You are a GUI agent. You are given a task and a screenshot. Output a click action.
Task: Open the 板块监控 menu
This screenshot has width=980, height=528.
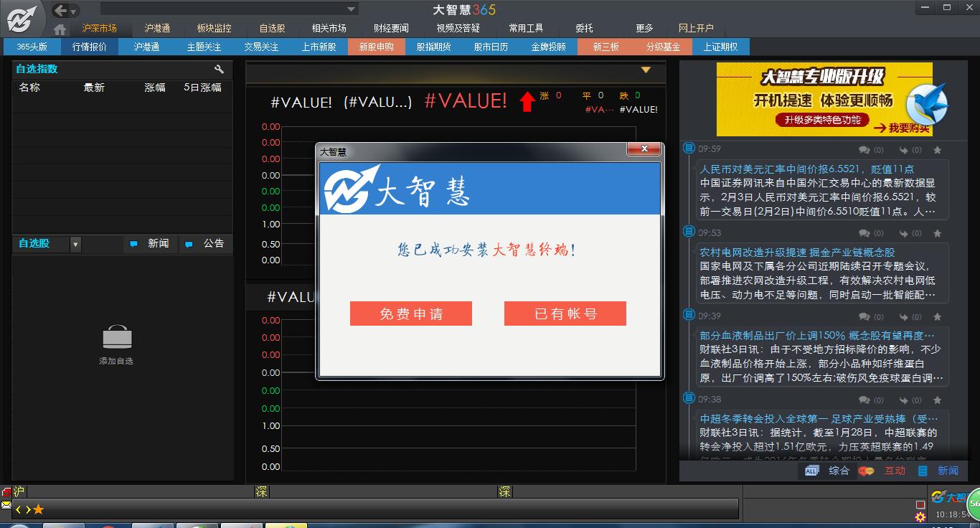point(215,28)
